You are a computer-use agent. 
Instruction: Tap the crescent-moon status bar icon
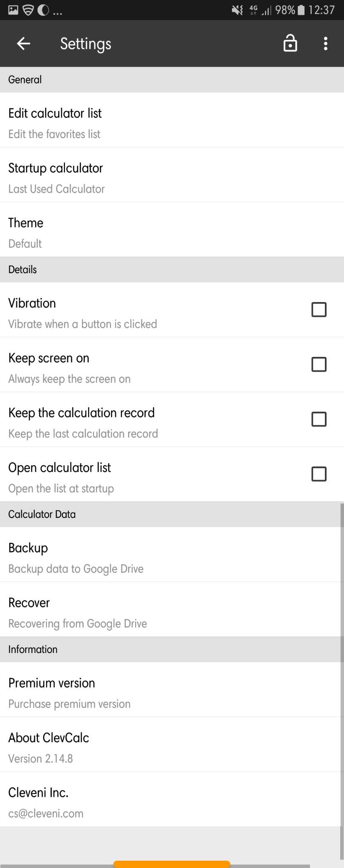pyautogui.click(x=43, y=10)
